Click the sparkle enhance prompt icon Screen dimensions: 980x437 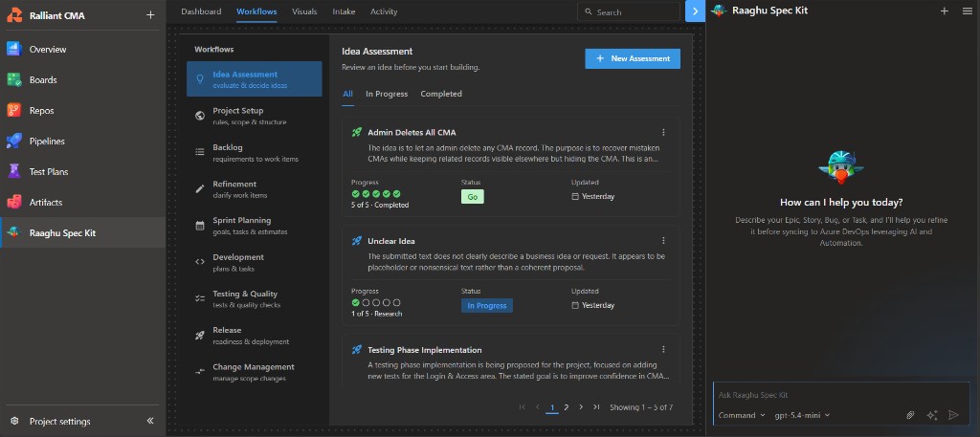click(x=932, y=415)
